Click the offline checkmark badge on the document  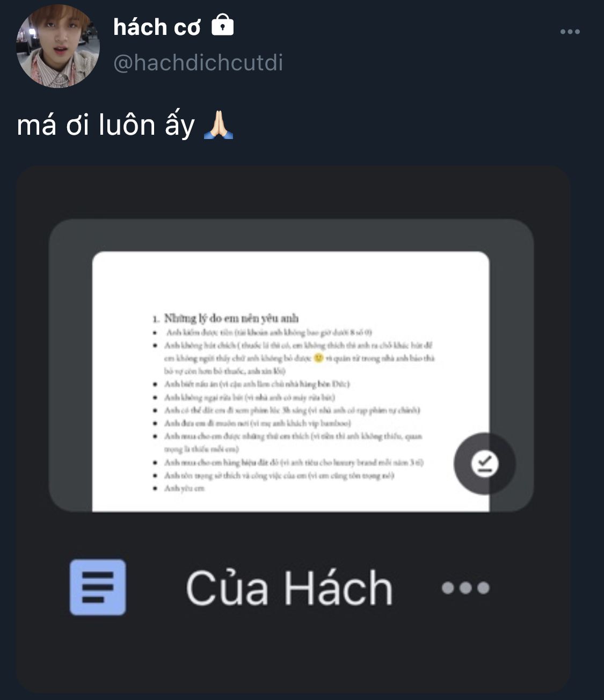coord(484,464)
